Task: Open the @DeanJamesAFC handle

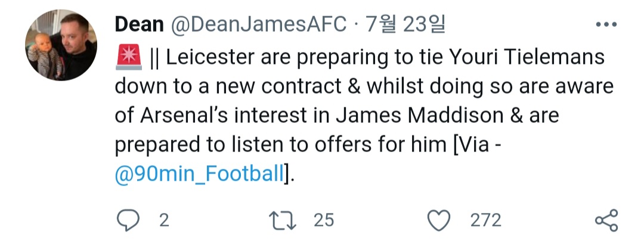Action: [258, 24]
